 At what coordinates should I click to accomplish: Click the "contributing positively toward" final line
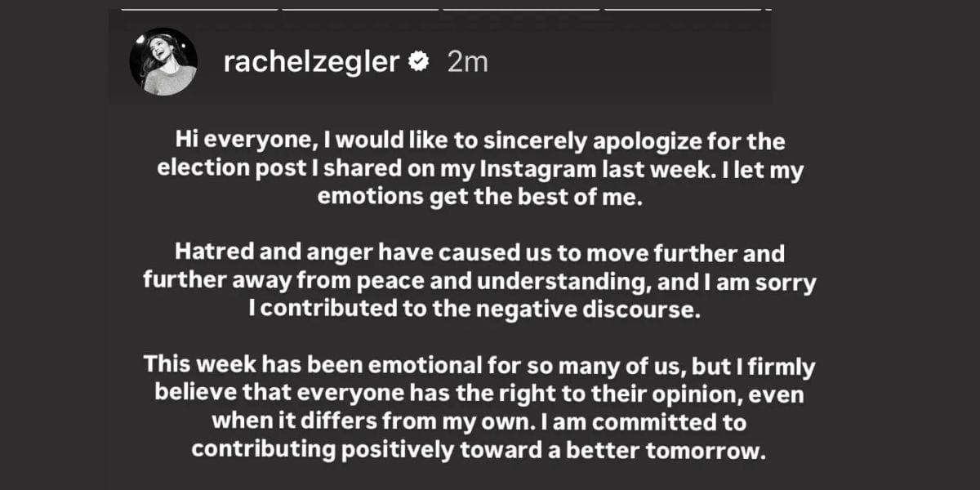pyautogui.click(x=480, y=452)
